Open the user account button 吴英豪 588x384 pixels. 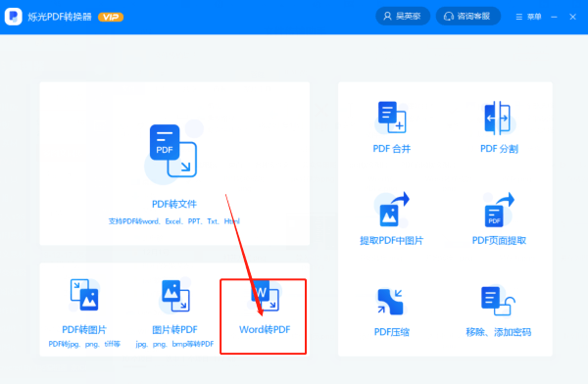403,16
